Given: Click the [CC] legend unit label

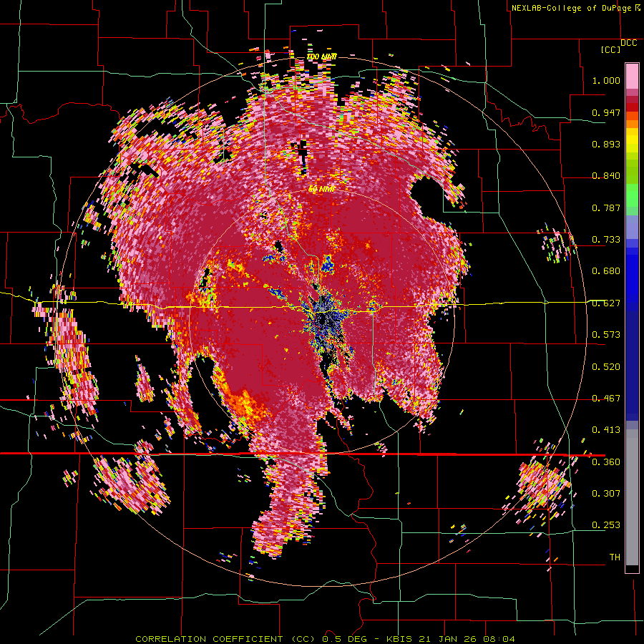Looking at the screenshot, I should [x=611, y=49].
